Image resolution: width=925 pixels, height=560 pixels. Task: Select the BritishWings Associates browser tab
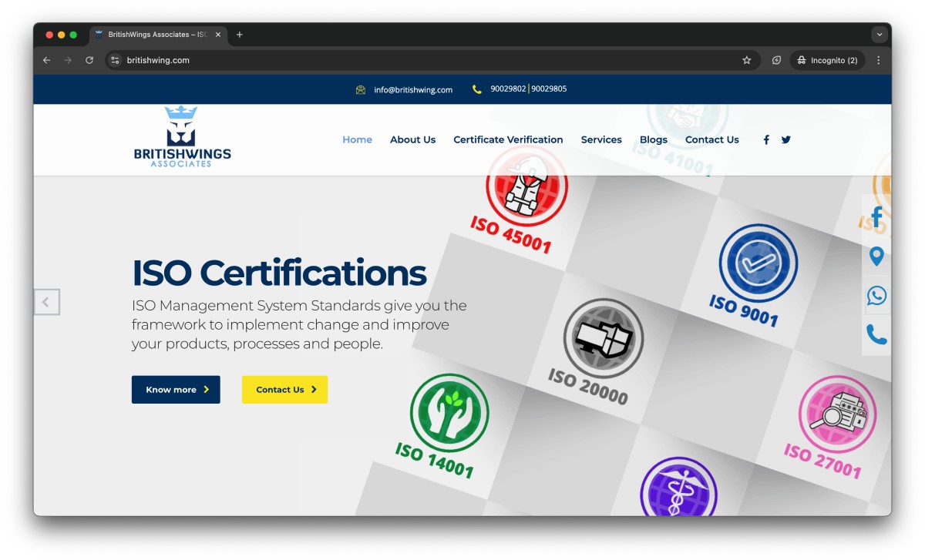click(158, 35)
